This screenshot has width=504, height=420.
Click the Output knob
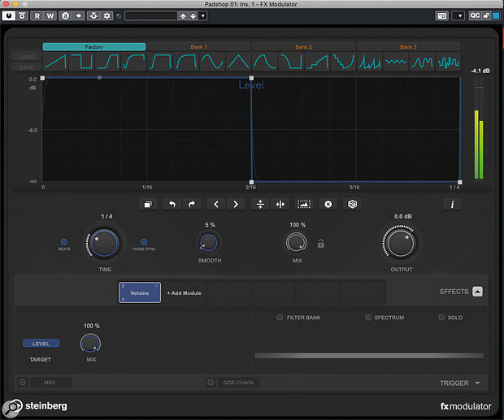click(x=400, y=243)
